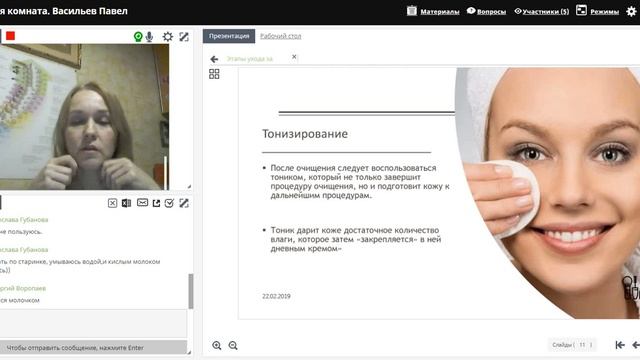Pop out chat with the arrow icon

click(x=156, y=203)
